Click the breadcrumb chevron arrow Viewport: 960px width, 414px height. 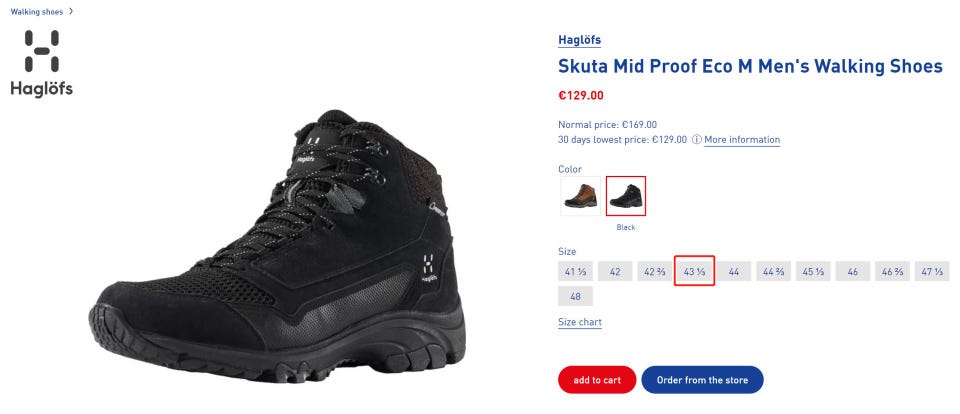coord(72,11)
